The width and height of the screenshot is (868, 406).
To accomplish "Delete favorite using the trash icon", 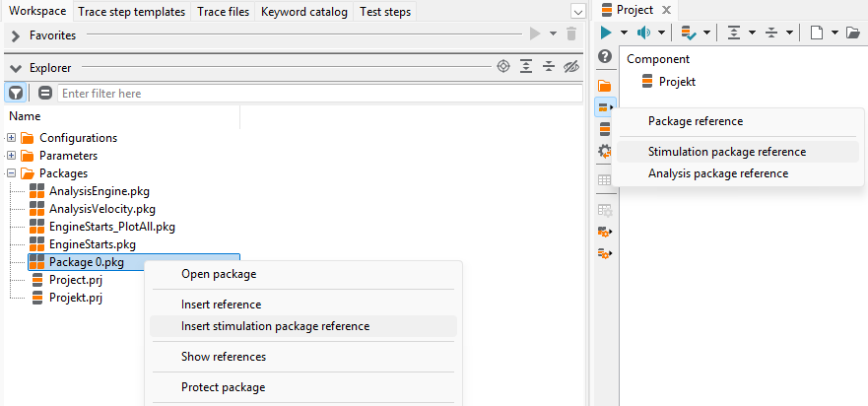I will [x=571, y=34].
